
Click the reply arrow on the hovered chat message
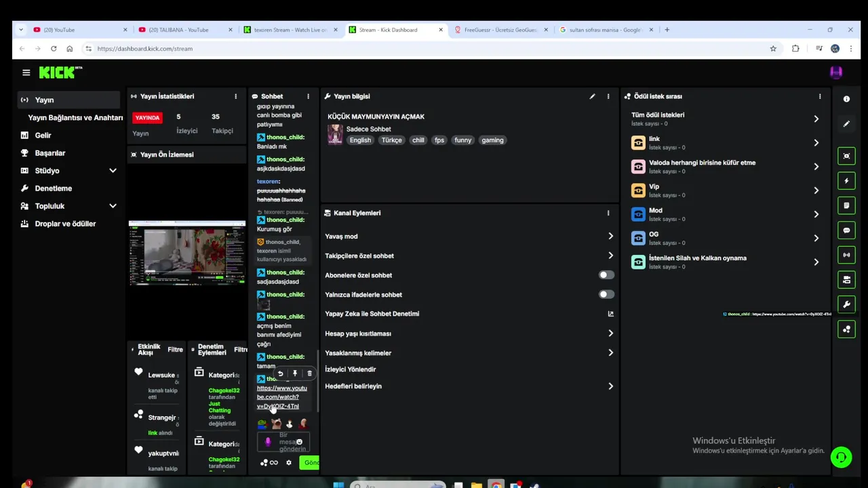[280, 373]
